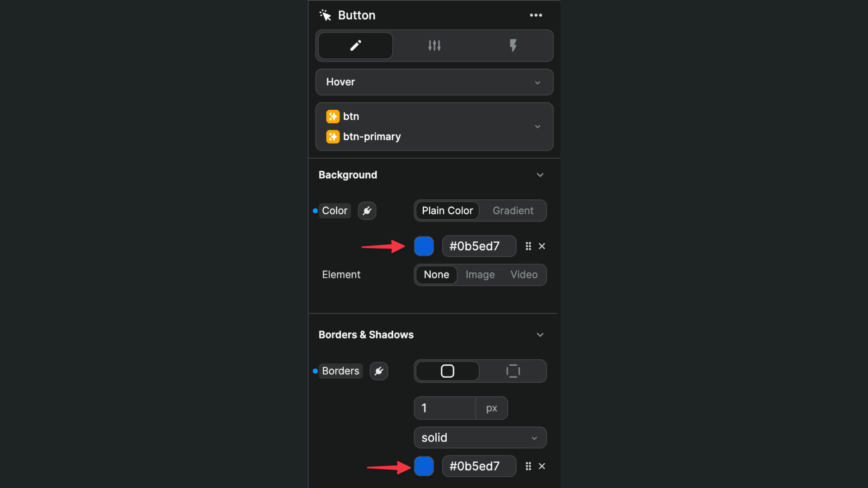
Task: Remove the border color with X icon
Action: [542, 466]
